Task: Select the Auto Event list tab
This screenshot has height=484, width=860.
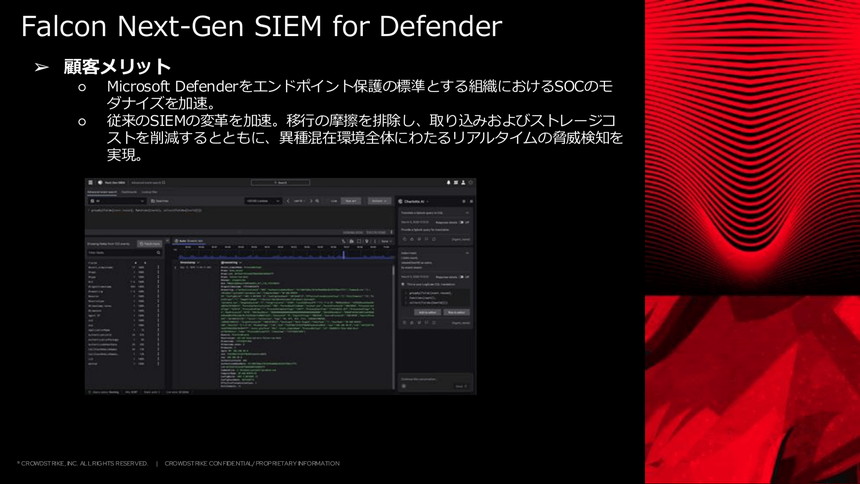Action: point(189,241)
